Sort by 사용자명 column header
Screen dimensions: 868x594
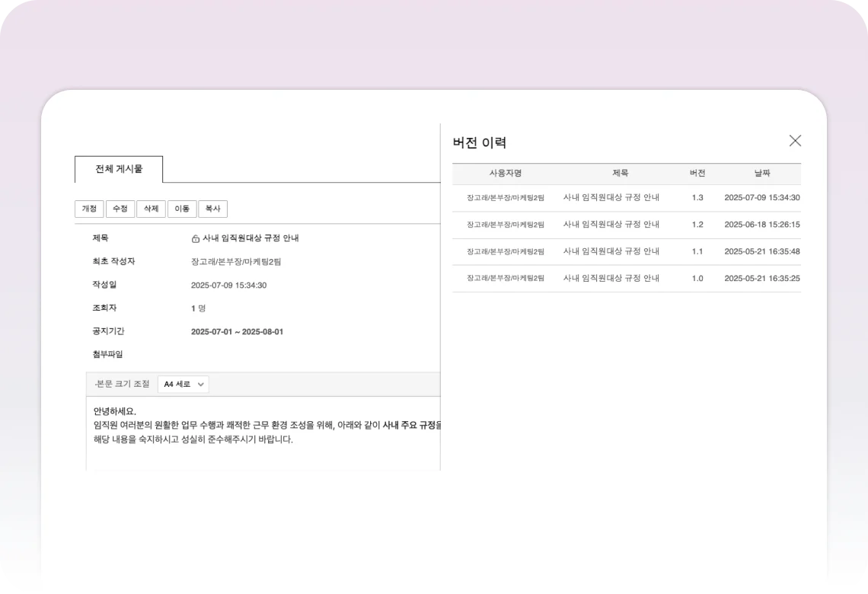click(505, 174)
